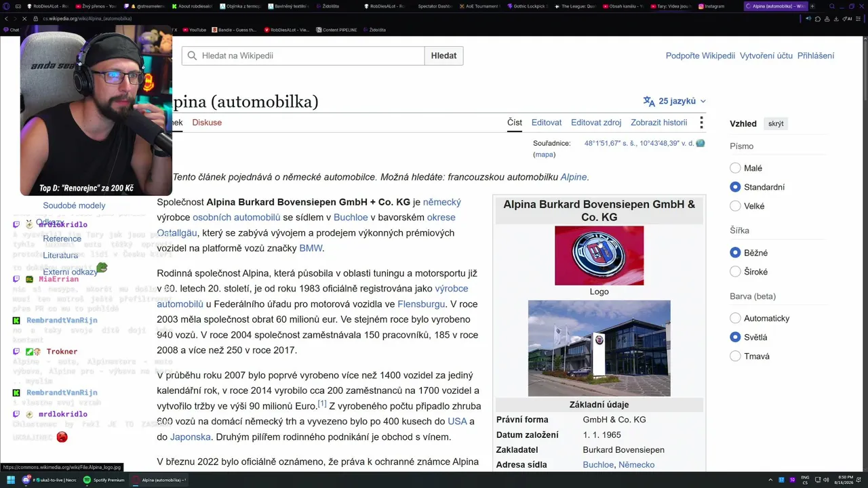Open the Content PIPELINE bookmark
Image resolution: width=868 pixels, height=488 pixels.
point(337,30)
